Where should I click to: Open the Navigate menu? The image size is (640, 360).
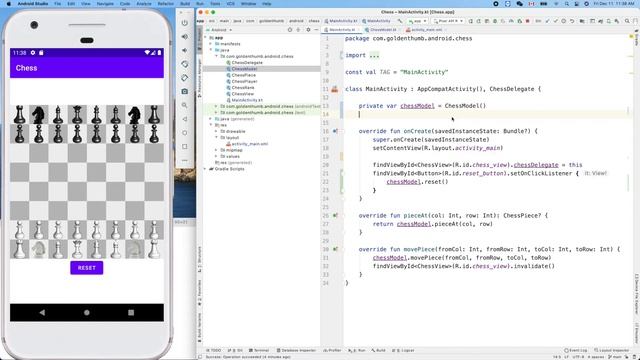pyautogui.click(x=105, y=4)
